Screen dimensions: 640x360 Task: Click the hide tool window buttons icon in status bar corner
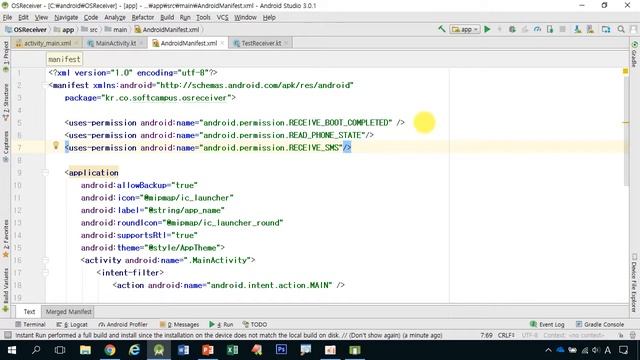(x=7, y=335)
